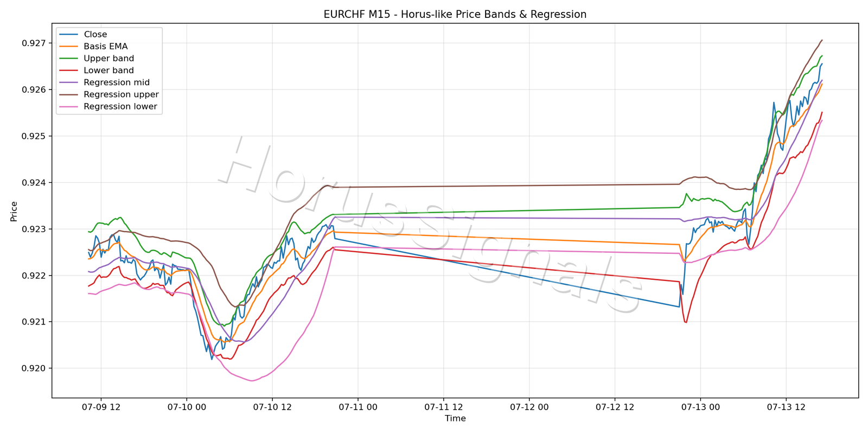Viewport: 868px width, 434px height.
Task: Click the green line swatch beside Upper band
Action: point(69,59)
